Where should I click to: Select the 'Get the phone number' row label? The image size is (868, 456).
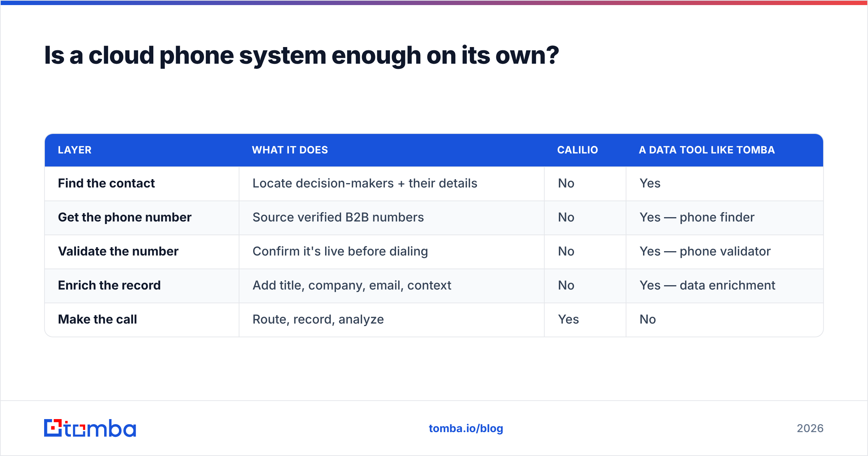tap(125, 217)
